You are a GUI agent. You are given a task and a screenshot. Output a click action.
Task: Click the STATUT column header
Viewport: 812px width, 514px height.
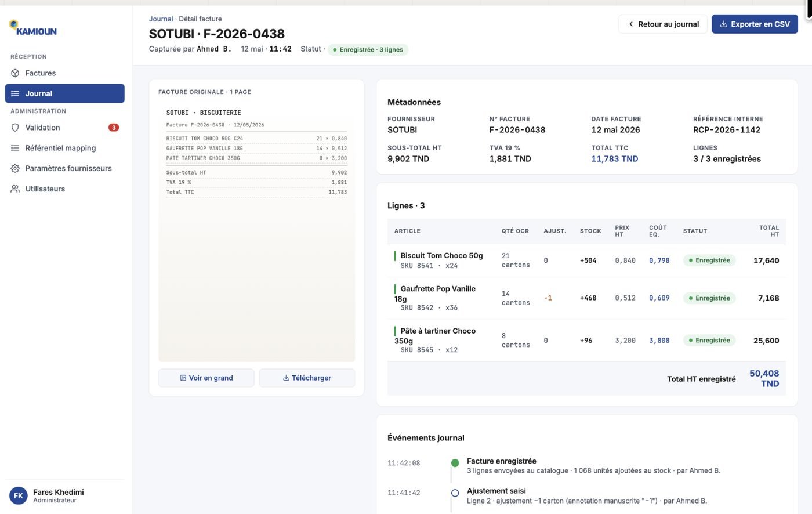click(x=695, y=231)
